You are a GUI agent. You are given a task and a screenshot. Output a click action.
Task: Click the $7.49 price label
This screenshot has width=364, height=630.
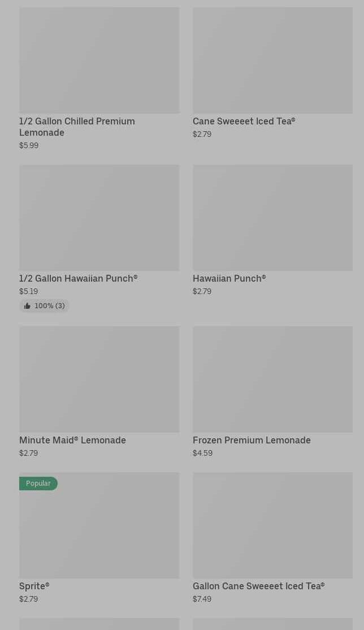202,599
